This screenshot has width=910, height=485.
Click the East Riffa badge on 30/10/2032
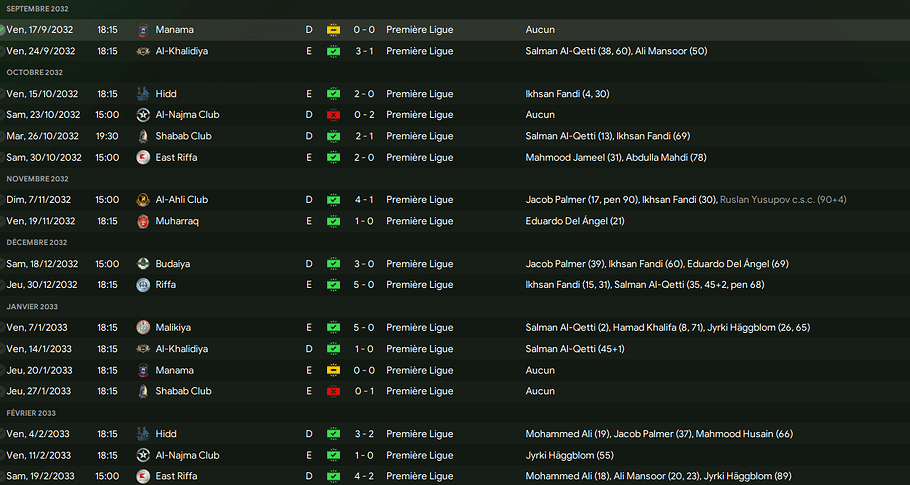(x=143, y=157)
